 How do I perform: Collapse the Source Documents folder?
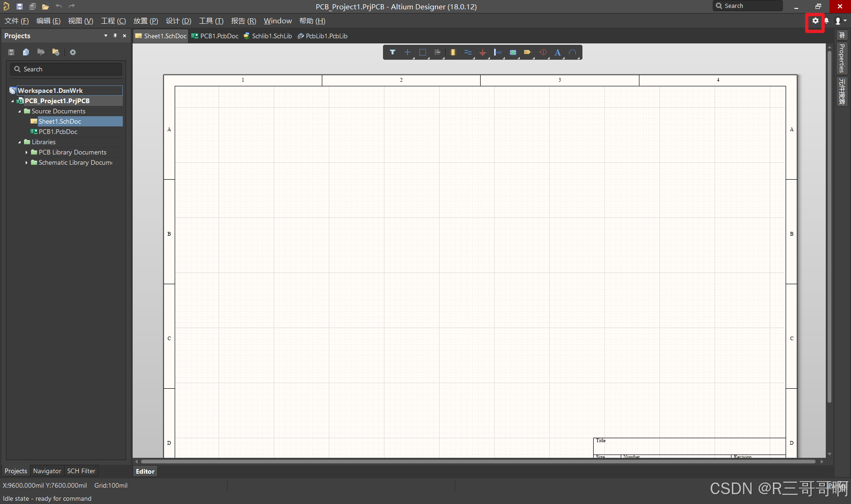[20, 111]
